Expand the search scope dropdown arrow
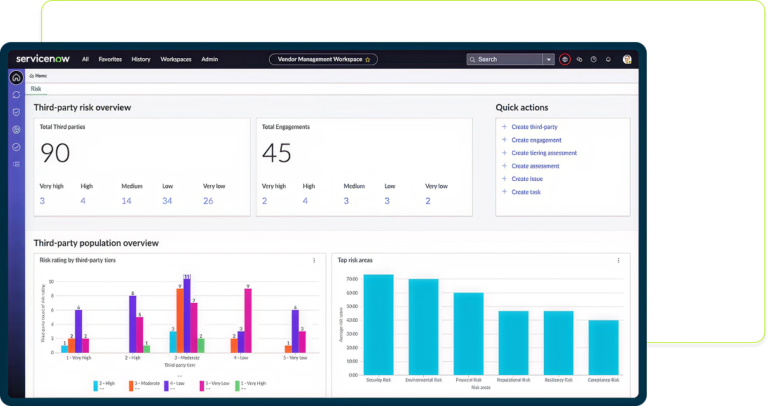This screenshot has width=768, height=406. [x=549, y=59]
